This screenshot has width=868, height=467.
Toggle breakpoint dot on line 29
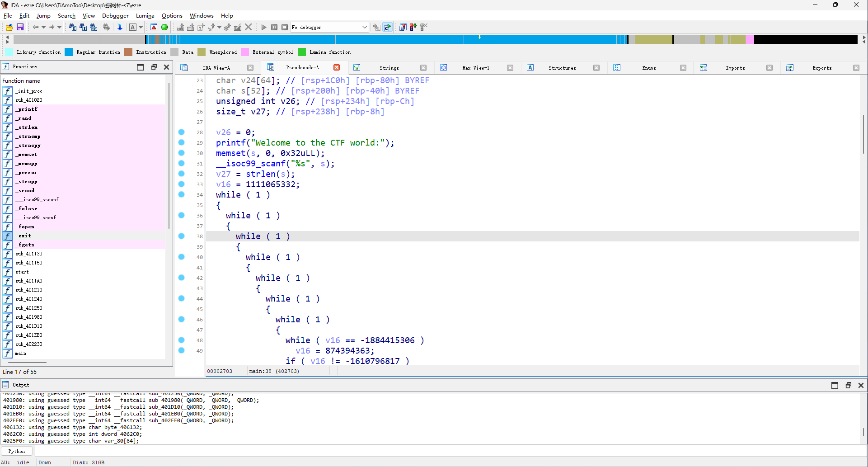(x=181, y=142)
